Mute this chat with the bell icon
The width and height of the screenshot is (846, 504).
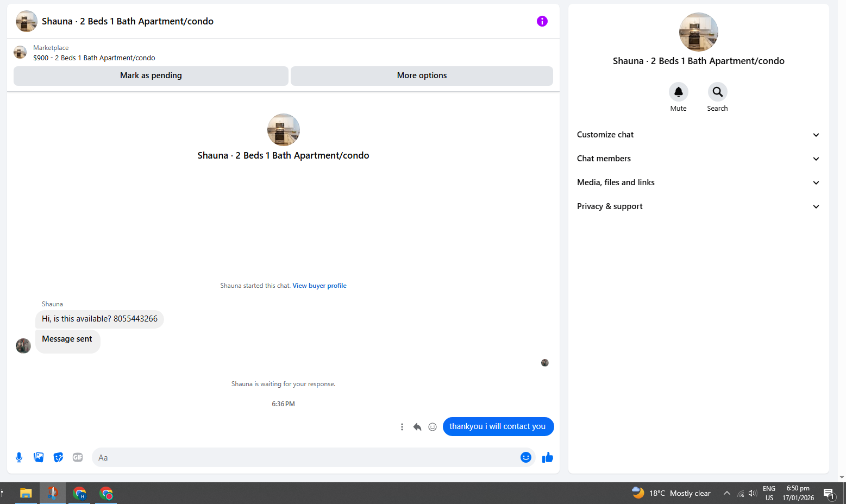coord(678,92)
